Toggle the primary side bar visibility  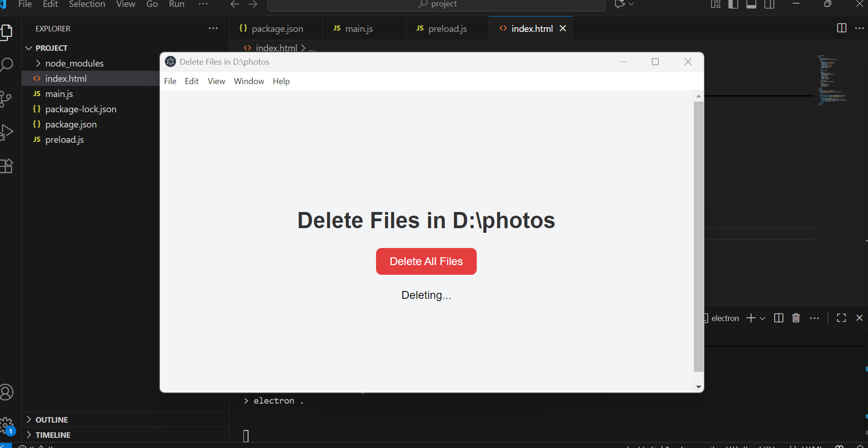pyautogui.click(x=734, y=4)
